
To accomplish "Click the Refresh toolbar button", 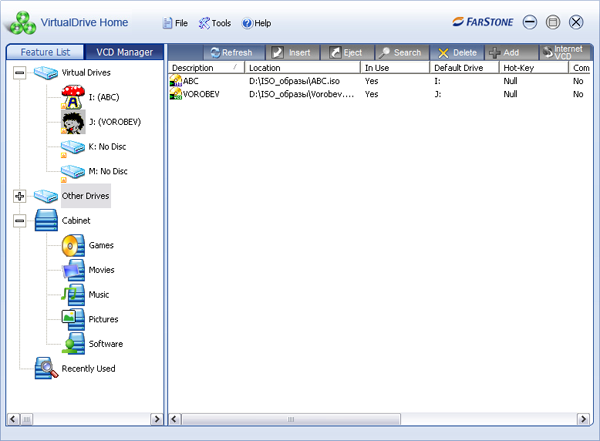I will click(x=234, y=52).
